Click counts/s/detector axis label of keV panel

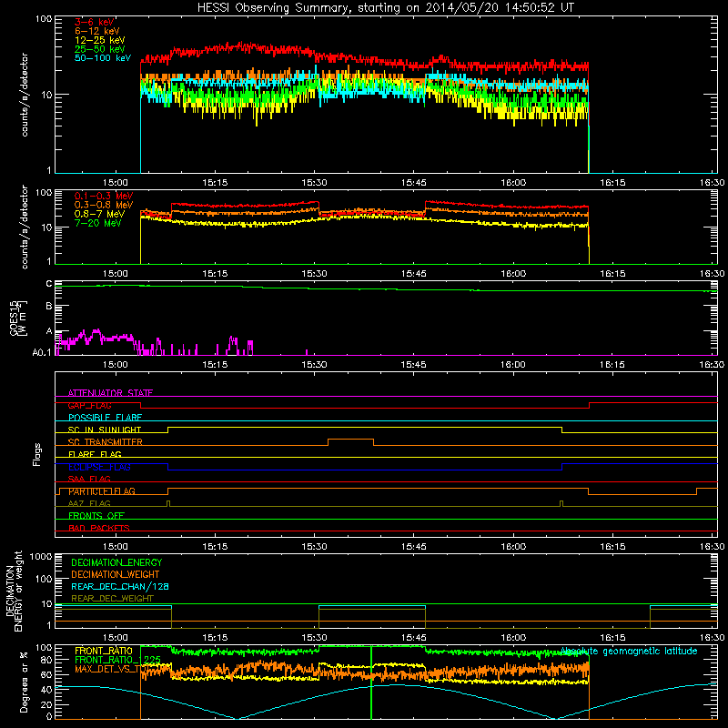coord(25,95)
